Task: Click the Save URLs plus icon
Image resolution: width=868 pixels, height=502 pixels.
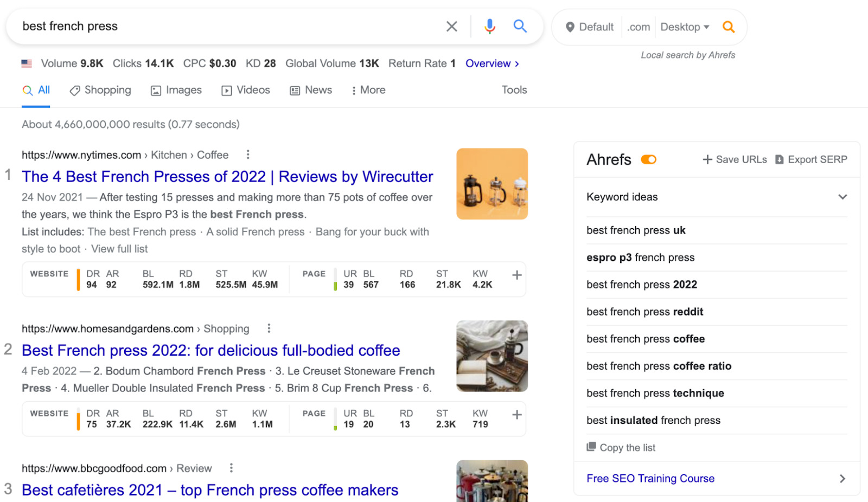Action: [707, 159]
